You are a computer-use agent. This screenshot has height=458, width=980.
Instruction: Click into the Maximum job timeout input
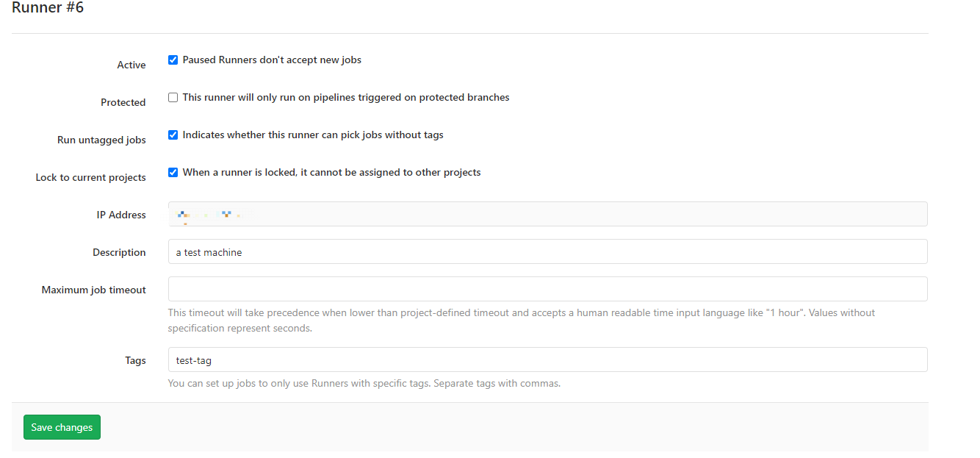click(547, 289)
